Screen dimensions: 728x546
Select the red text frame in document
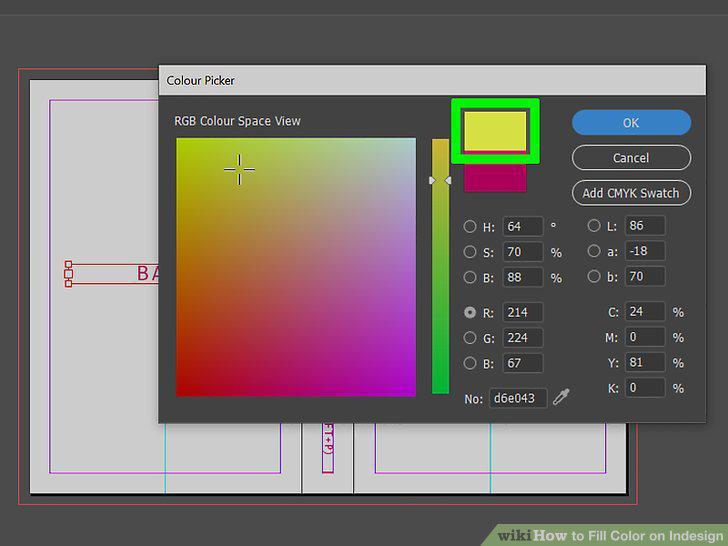point(111,273)
